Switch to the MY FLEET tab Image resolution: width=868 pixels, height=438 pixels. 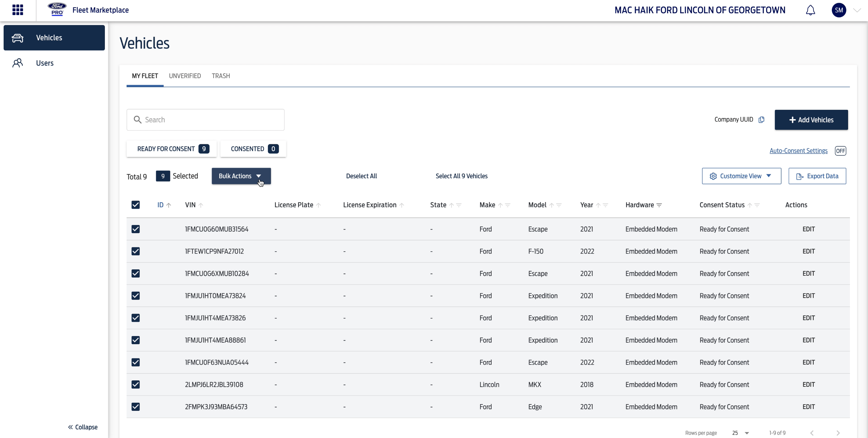[x=145, y=76]
